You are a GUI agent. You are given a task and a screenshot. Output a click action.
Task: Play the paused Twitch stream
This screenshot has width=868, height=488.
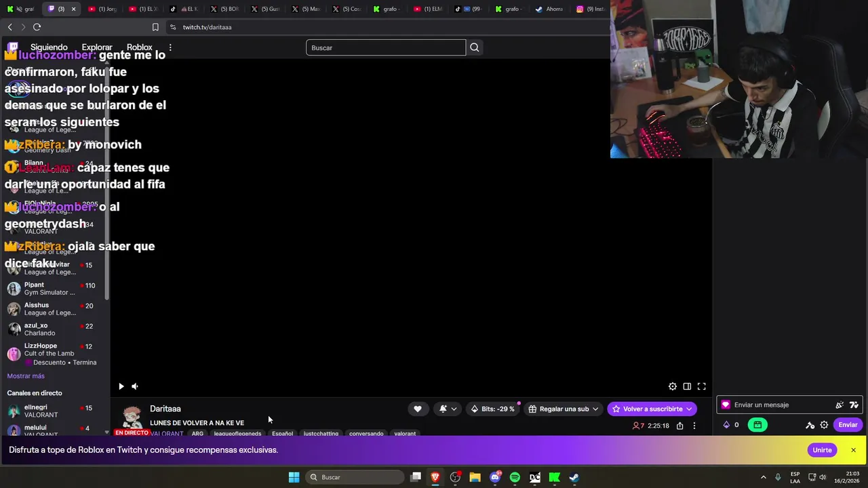(x=121, y=386)
